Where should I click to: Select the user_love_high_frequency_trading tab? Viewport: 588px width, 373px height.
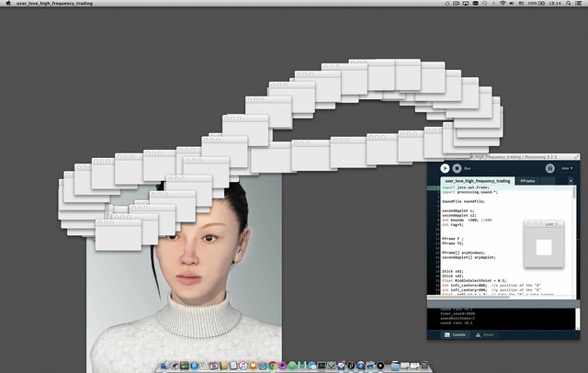point(477,182)
